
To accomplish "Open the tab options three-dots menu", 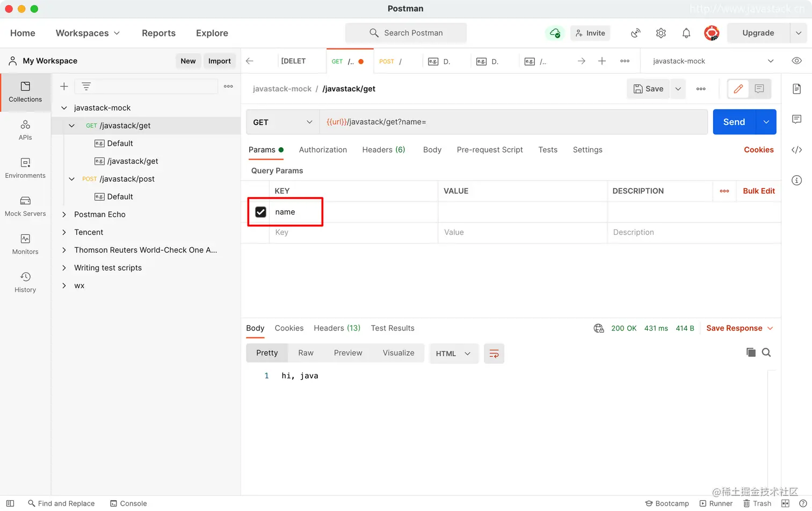I will point(625,61).
